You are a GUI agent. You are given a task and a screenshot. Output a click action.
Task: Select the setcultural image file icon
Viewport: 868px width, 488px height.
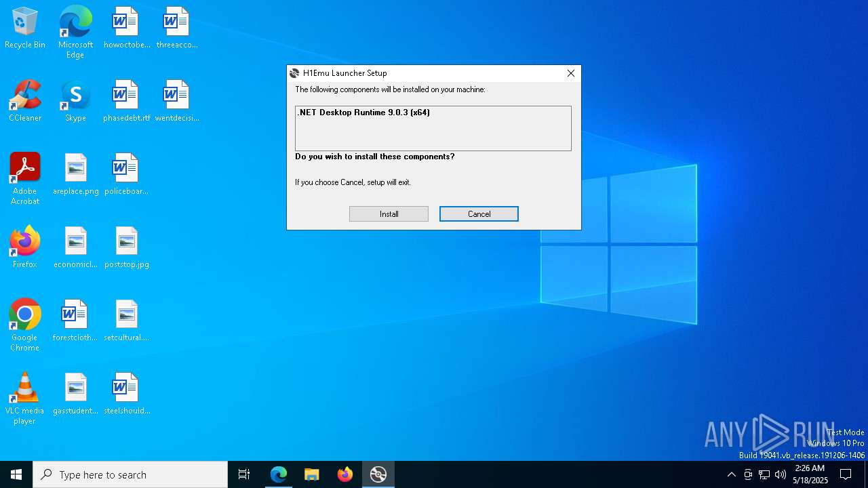(126, 321)
